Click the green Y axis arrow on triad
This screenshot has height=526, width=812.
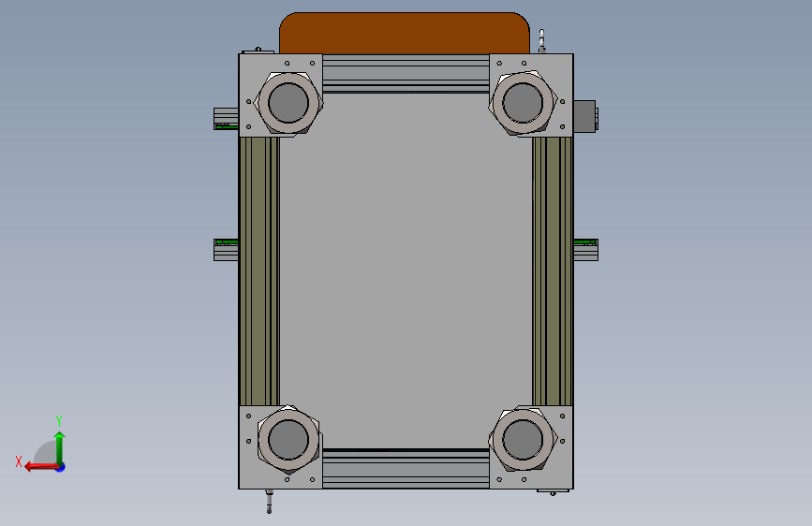(x=60, y=447)
